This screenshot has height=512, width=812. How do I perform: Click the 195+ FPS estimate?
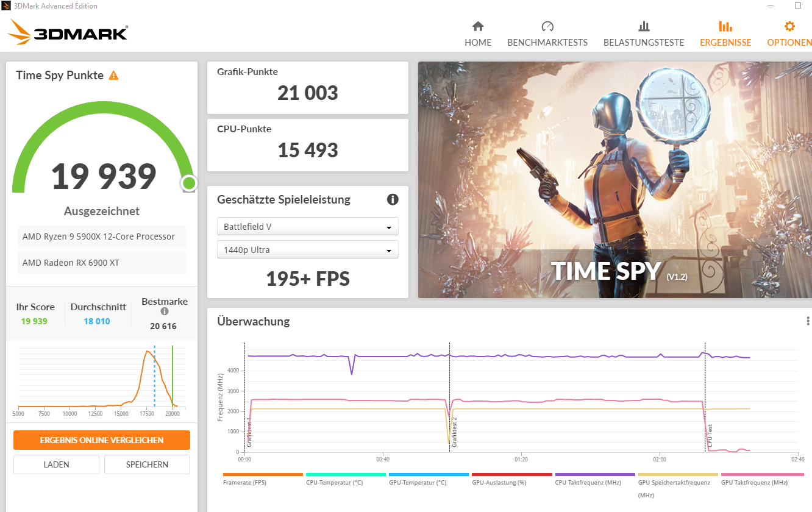coord(308,279)
